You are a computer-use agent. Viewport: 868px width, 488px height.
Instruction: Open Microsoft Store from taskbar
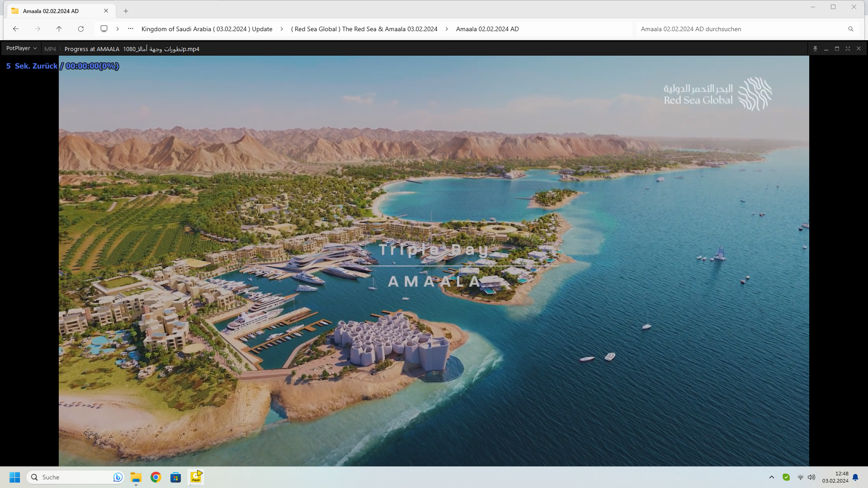[x=176, y=477]
